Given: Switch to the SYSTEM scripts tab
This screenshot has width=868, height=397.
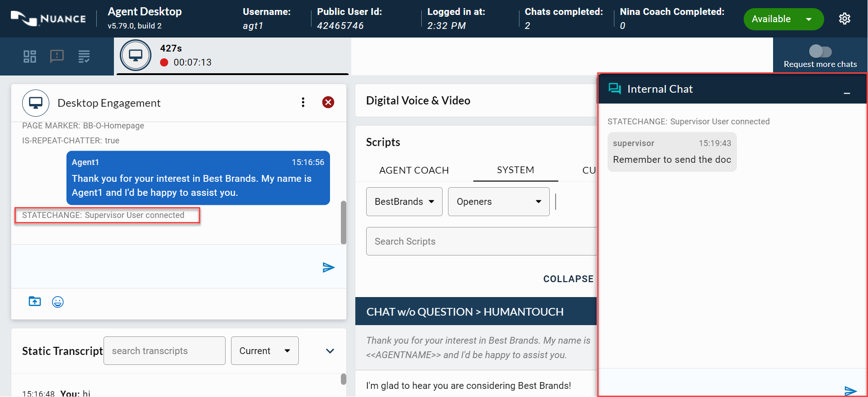Looking at the screenshot, I should coord(515,170).
